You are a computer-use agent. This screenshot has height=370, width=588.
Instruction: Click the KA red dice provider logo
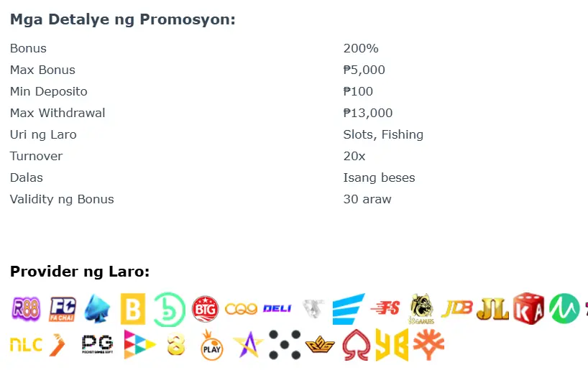point(528,308)
